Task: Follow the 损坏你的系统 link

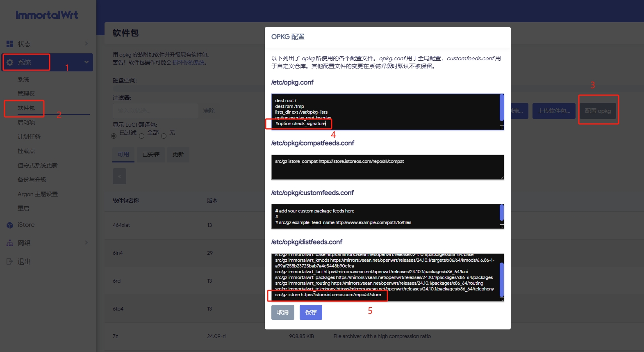Action: coord(189,62)
